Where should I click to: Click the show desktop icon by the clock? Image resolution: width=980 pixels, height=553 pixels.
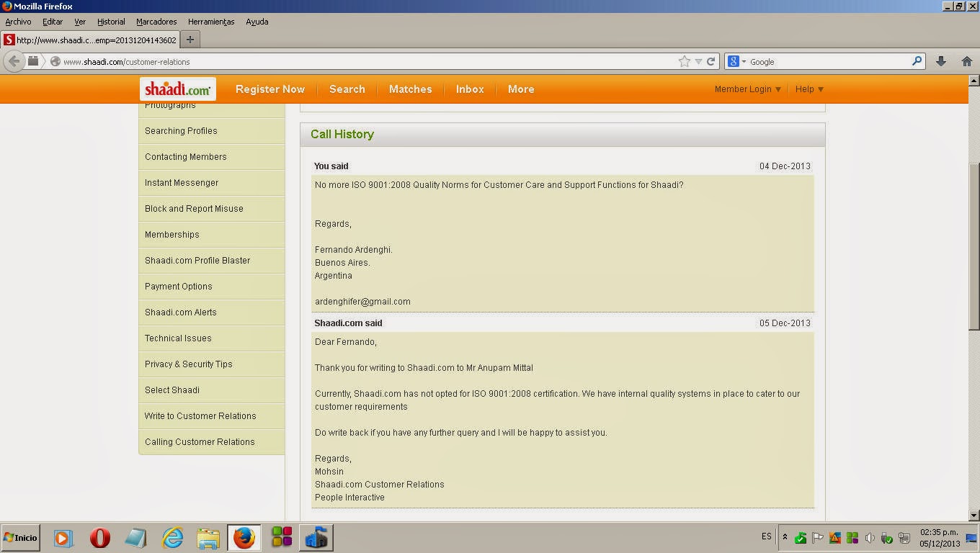pos(971,538)
